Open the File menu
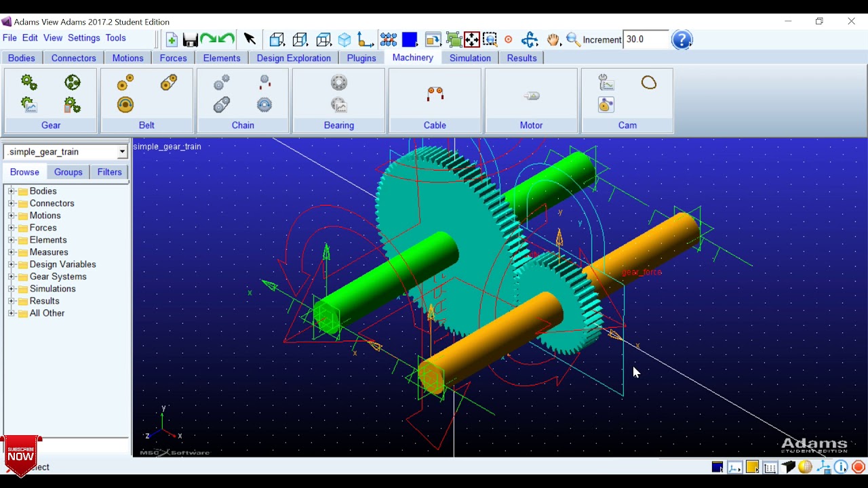This screenshot has height=488, width=868. tap(9, 38)
